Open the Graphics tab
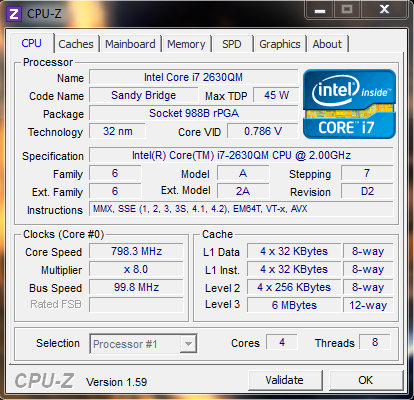 [280, 44]
